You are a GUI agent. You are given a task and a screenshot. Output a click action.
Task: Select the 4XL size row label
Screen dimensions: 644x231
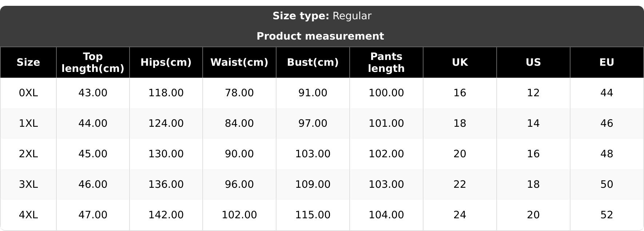pyautogui.click(x=28, y=215)
